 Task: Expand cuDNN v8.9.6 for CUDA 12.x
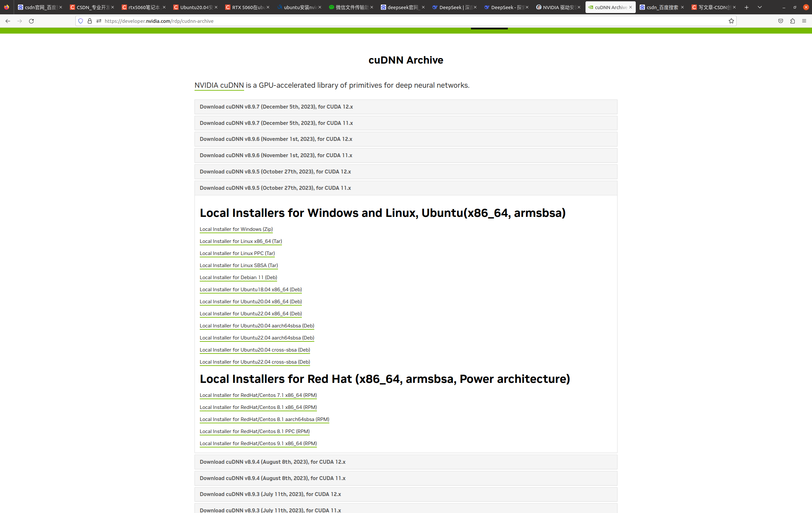(406, 139)
